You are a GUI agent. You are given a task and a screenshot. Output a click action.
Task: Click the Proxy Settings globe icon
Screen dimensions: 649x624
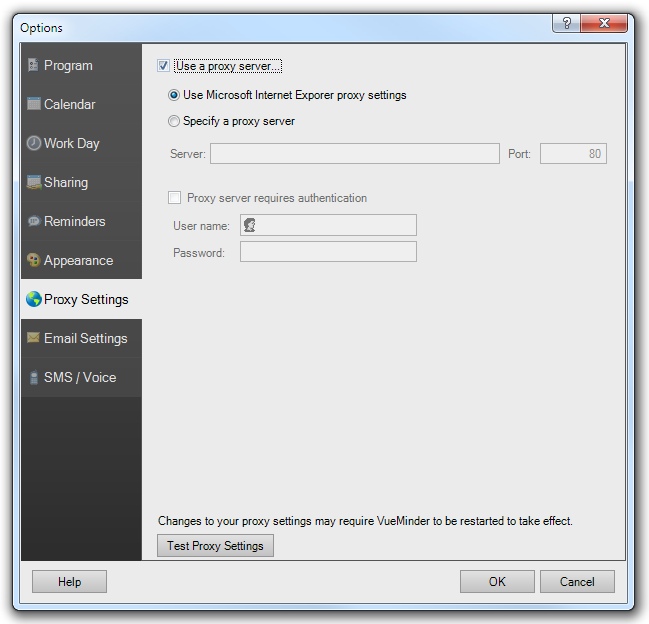click(x=34, y=299)
